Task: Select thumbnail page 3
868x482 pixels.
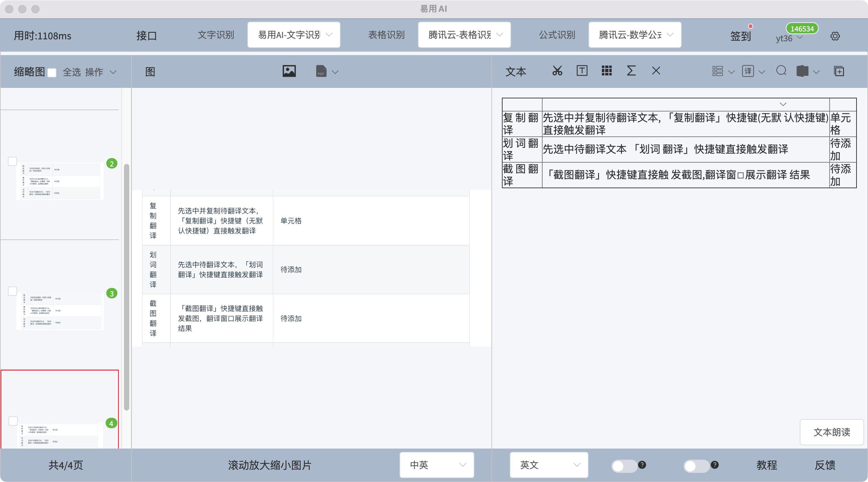Action: click(60, 311)
